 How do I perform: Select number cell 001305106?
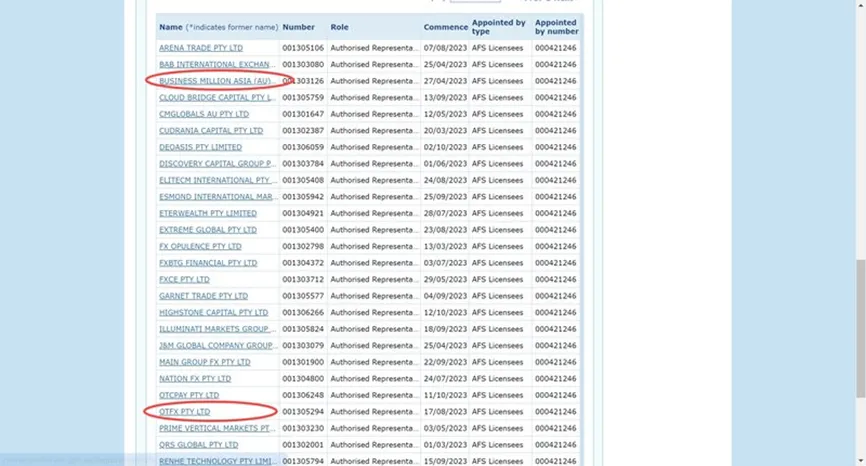coord(303,48)
